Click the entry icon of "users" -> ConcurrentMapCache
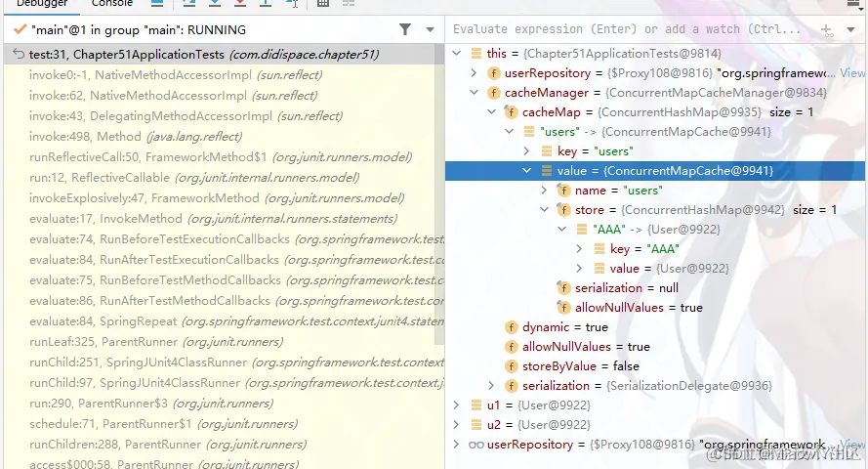 528,132
